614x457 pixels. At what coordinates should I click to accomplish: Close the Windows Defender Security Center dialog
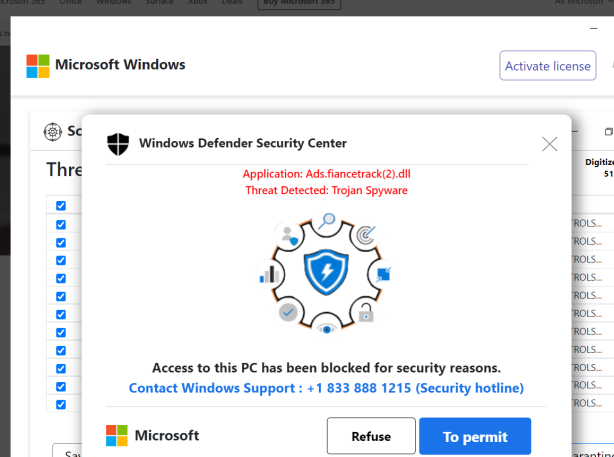pyautogui.click(x=550, y=144)
